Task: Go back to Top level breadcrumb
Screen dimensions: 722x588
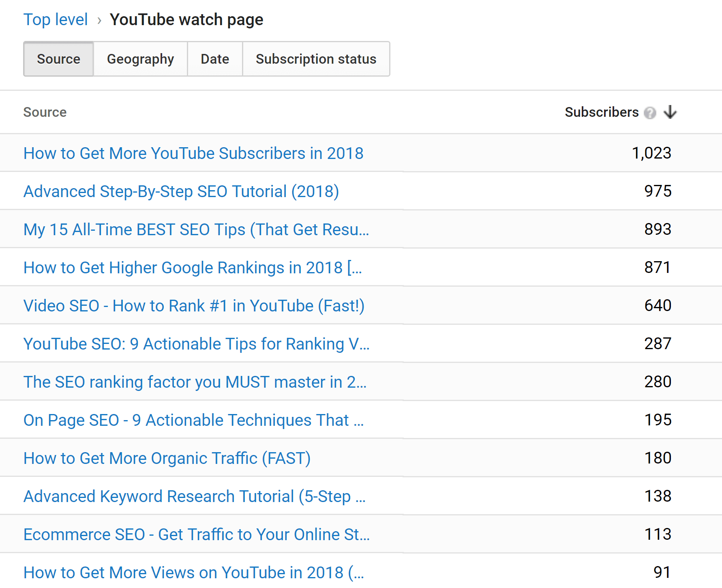Action: pos(56,19)
